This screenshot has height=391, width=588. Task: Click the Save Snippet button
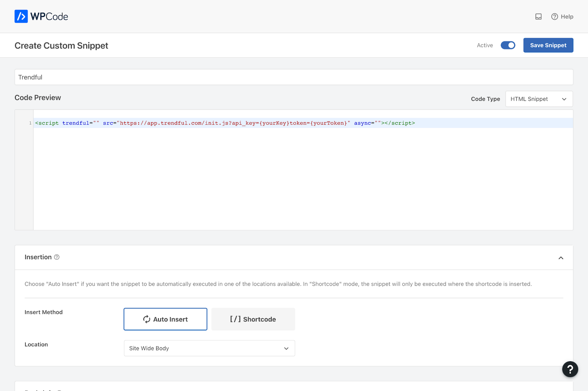pyautogui.click(x=548, y=45)
